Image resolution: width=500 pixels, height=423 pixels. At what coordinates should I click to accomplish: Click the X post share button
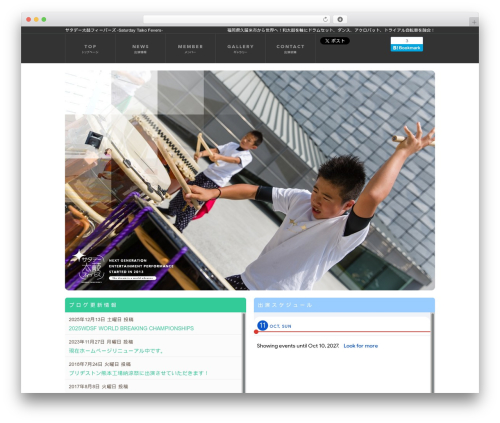click(x=335, y=41)
